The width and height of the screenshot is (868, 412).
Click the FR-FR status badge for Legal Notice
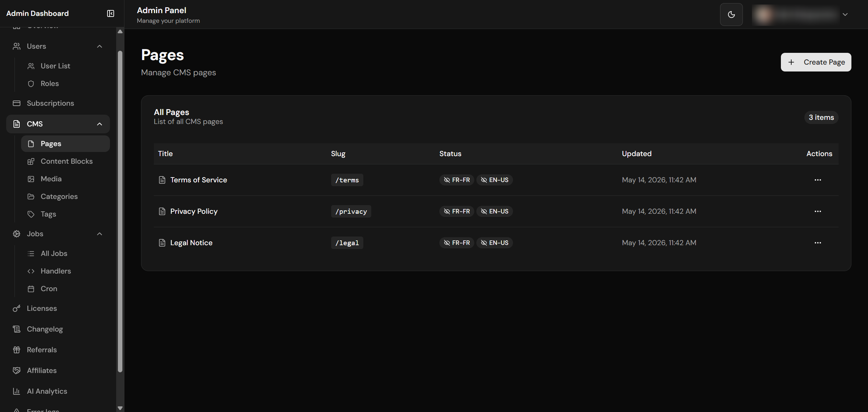coord(457,243)
